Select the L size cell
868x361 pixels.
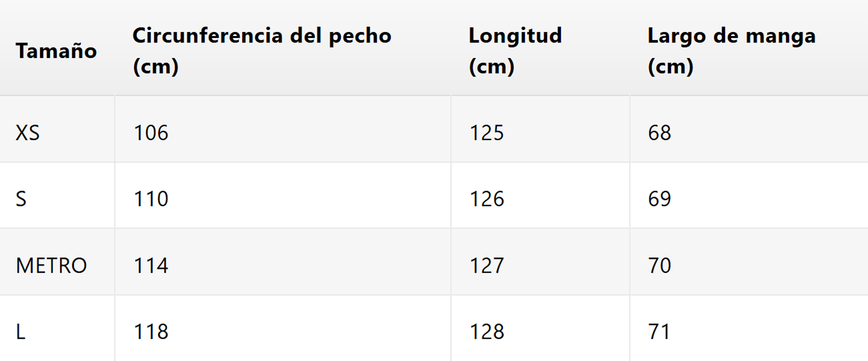(x=21, y=331)
